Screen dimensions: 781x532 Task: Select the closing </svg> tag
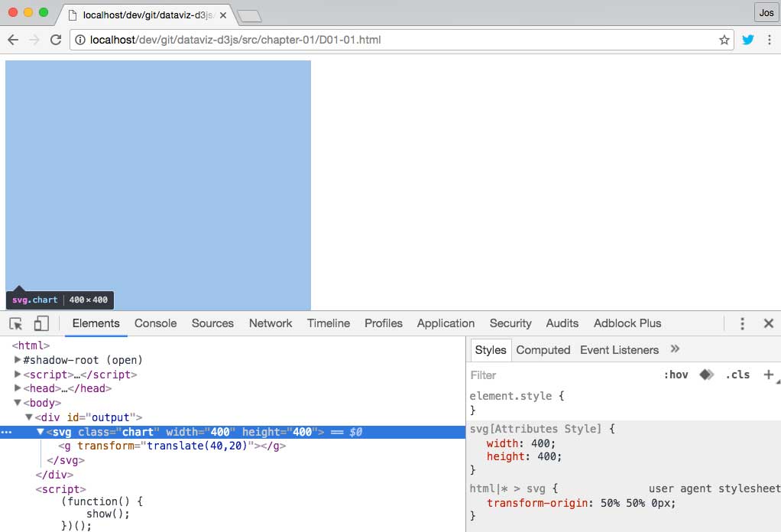(66, 460)
